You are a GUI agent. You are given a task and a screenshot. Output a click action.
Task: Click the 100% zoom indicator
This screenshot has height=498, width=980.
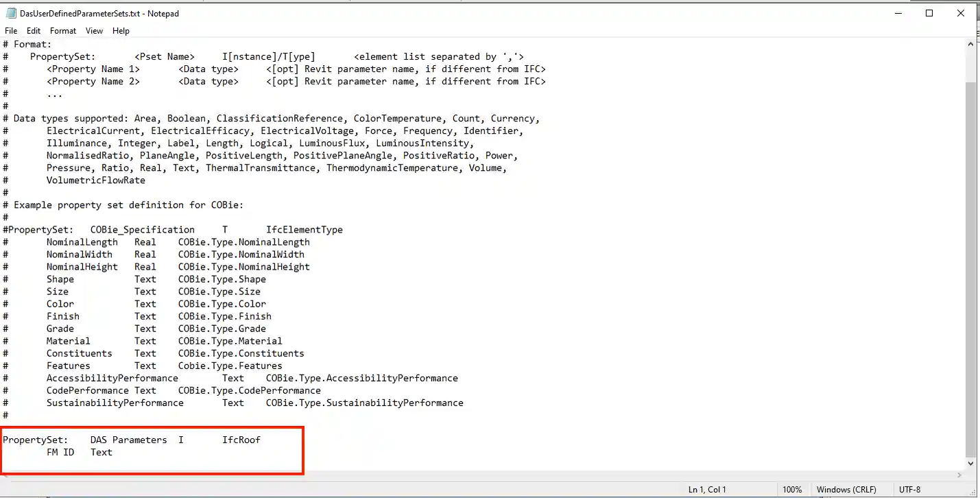pos(793,489)
